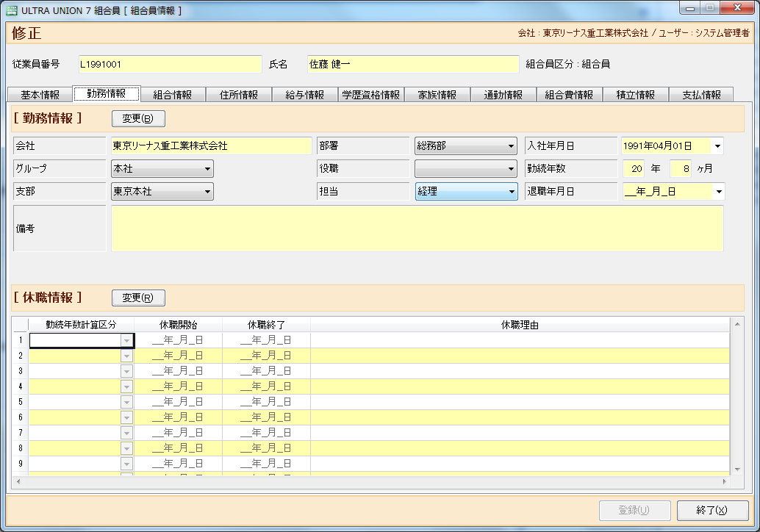Go to the 給与情報 tab

305,95
